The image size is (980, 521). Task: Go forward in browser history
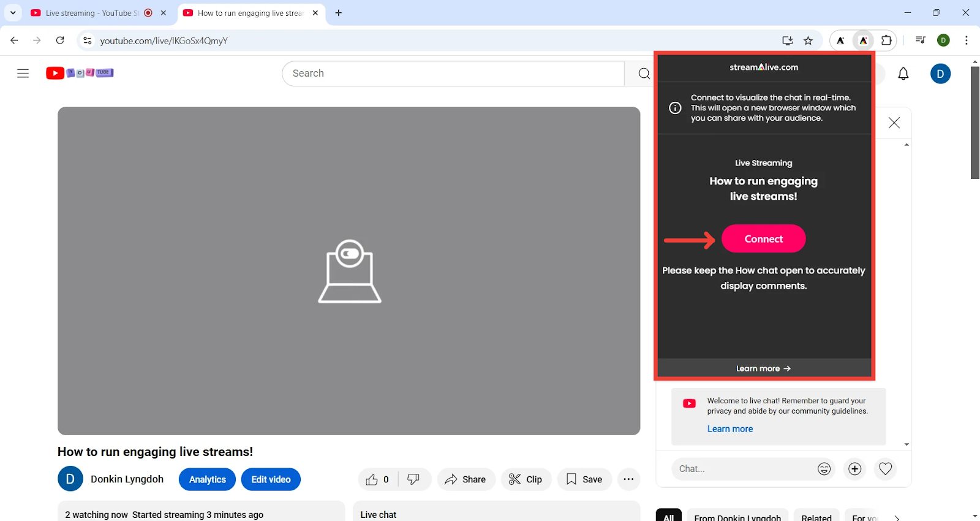(x=37, y=40)
